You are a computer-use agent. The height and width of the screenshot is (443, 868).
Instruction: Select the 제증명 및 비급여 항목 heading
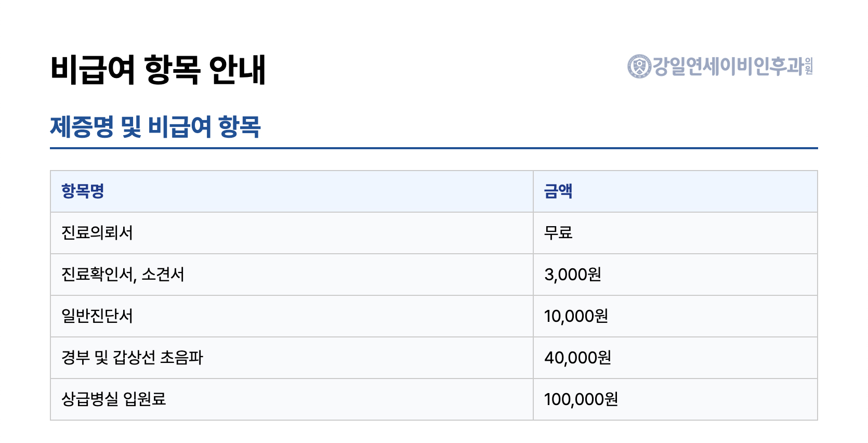pos(155,127)
